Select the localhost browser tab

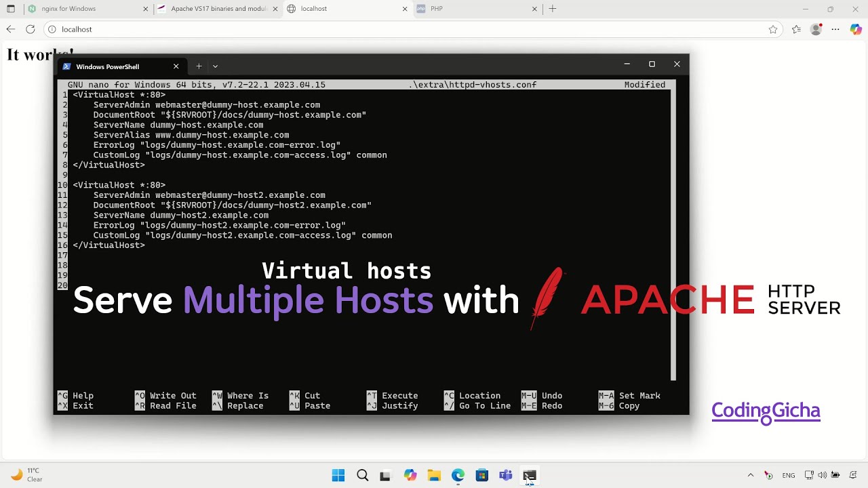tap(347, 9)
